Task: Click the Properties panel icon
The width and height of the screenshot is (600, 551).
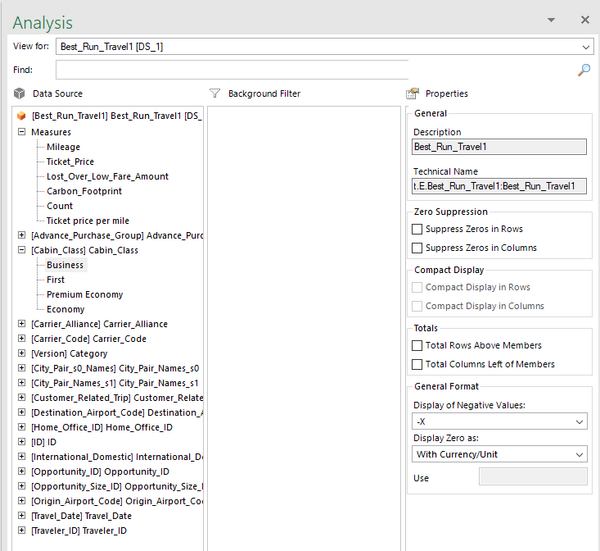Action: (412, 93)
